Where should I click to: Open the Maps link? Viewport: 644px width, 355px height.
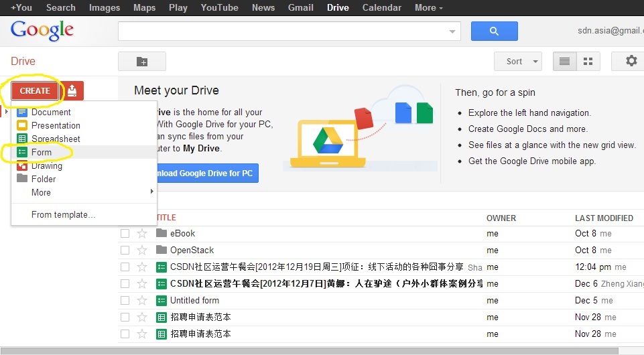pyautogui.click(x=144, y=8)
